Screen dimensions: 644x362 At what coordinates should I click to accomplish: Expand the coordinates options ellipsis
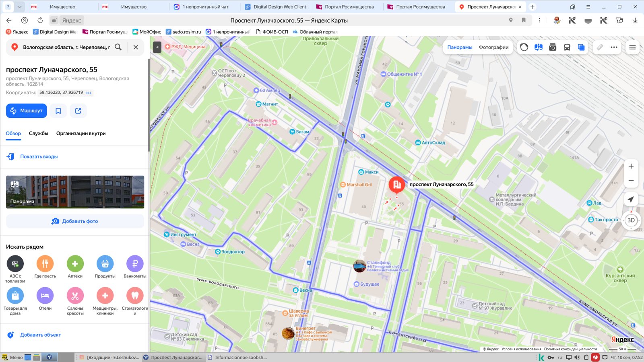coord(89,93)
